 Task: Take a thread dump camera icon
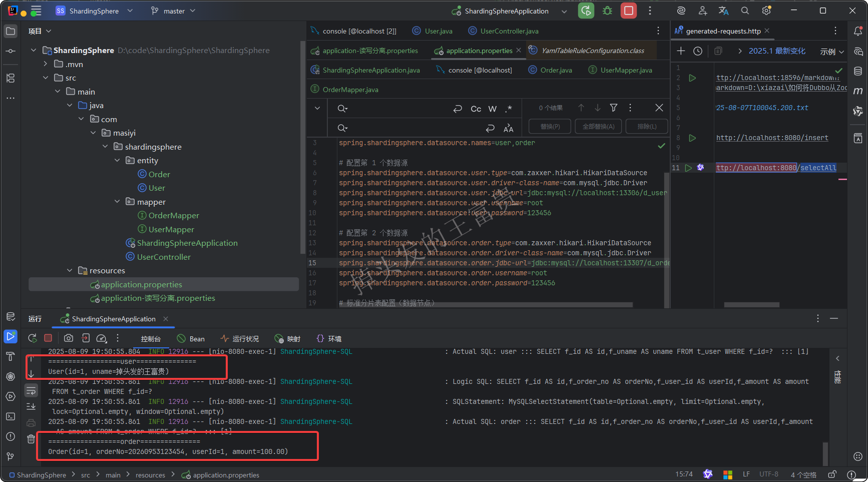click(x=69, y=338)
